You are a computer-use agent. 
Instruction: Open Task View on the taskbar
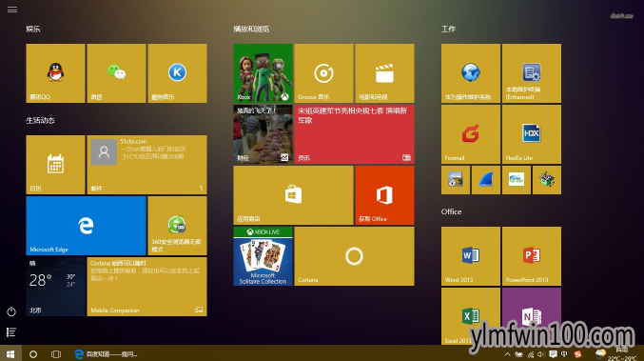pos(56,353)
